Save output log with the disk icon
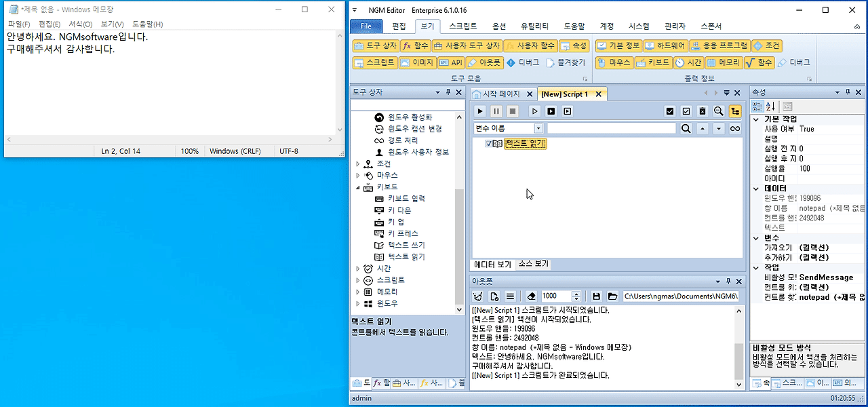Screen dimensions: 868x407 pos(596,296)
